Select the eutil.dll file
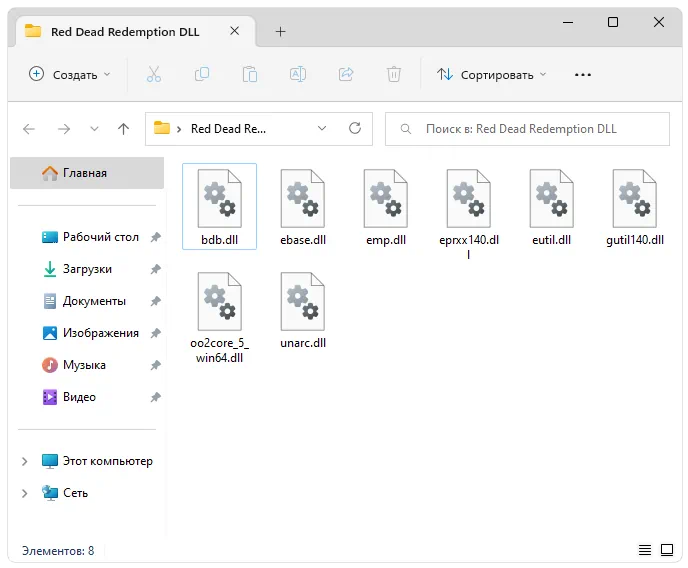The image size is (688, 568). click(552, 207)
